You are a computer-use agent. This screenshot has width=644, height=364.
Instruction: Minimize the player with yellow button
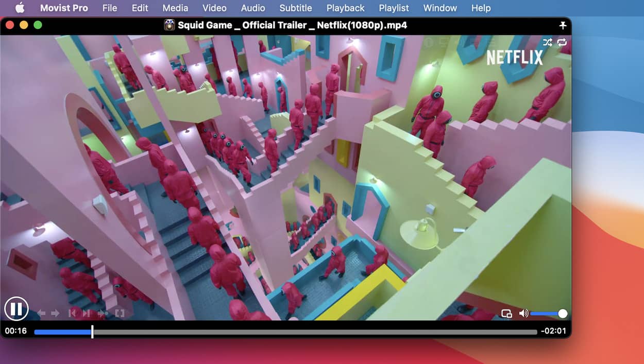pyautogui.click(x=24, y=25)
